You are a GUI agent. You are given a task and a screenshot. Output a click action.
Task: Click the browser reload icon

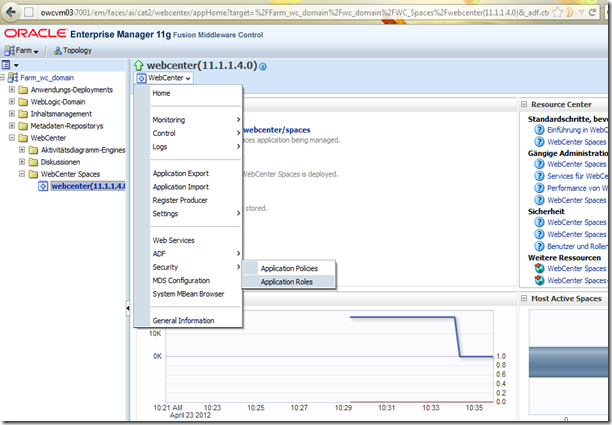(x=592, y=12)
